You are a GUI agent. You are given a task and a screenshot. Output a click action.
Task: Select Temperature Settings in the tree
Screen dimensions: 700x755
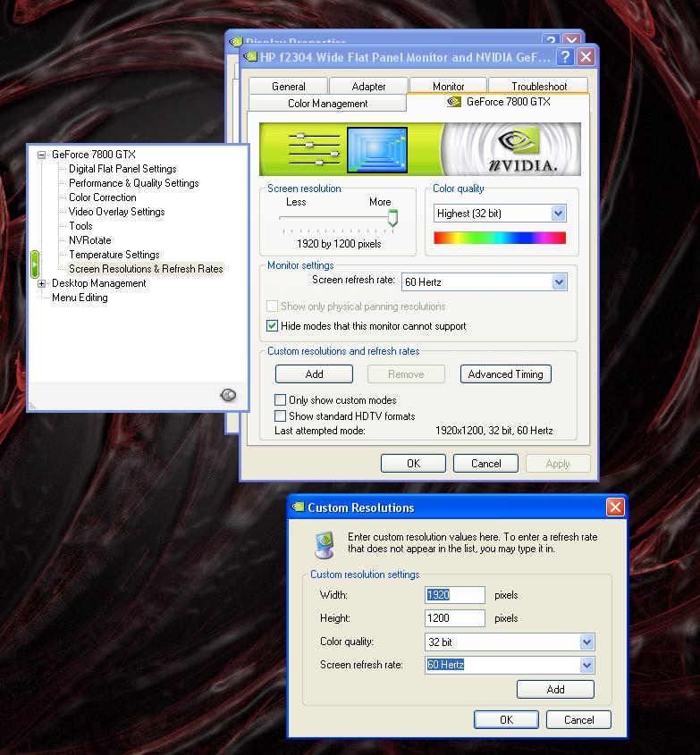114,255
